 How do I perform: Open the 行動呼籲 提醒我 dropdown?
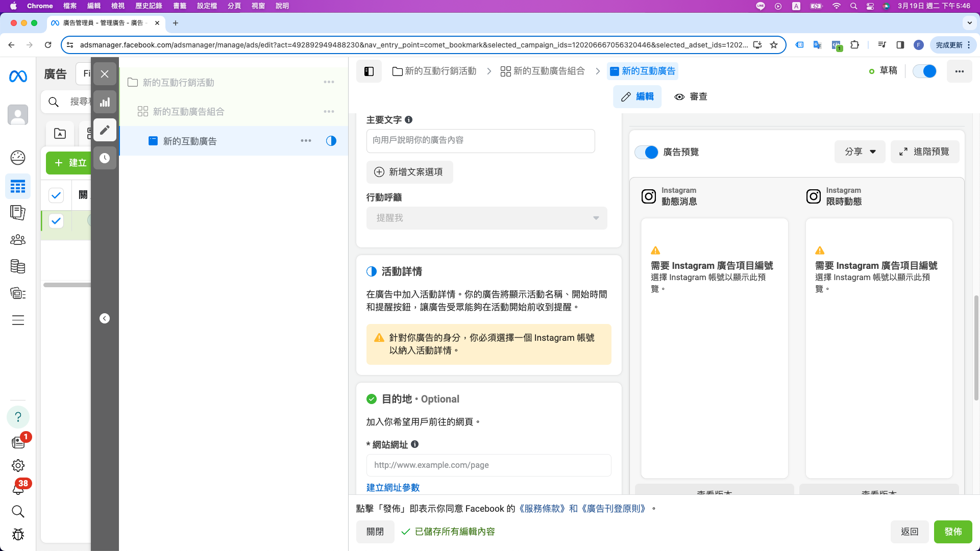click(x=487, y=218)
